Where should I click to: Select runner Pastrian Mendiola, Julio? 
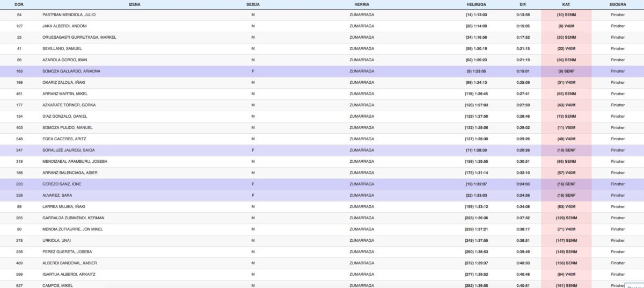tap(69, 15)
